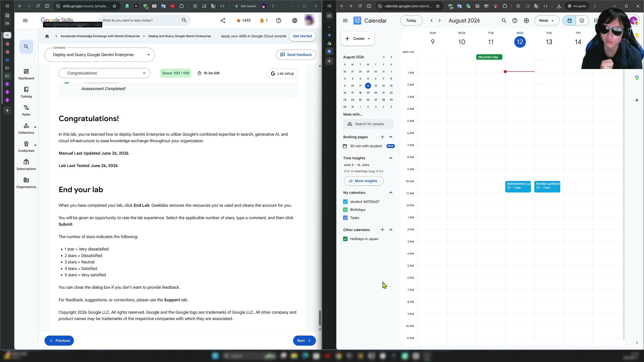Open the Skills help question mark icon
This screenshot has height=362, width=644.
pos(279,20)
